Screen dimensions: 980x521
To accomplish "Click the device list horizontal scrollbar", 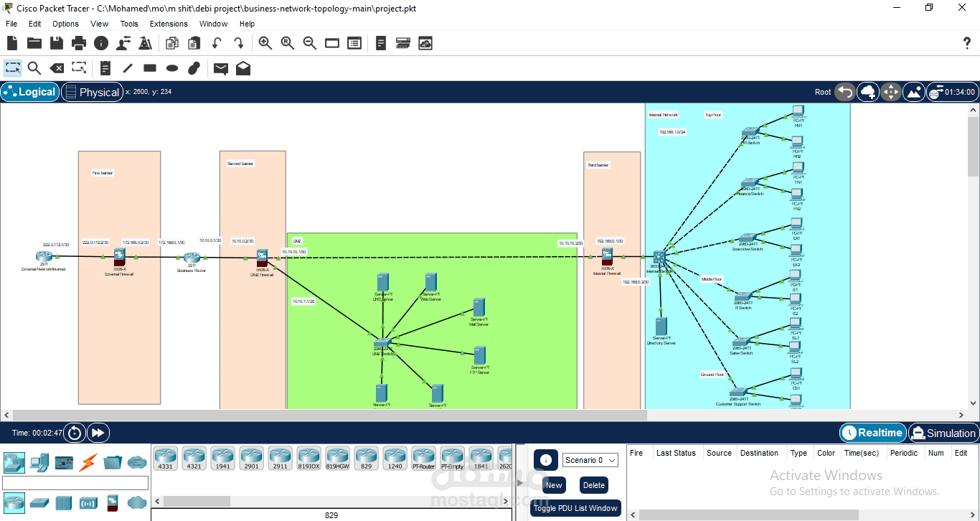I will [197, 501].
